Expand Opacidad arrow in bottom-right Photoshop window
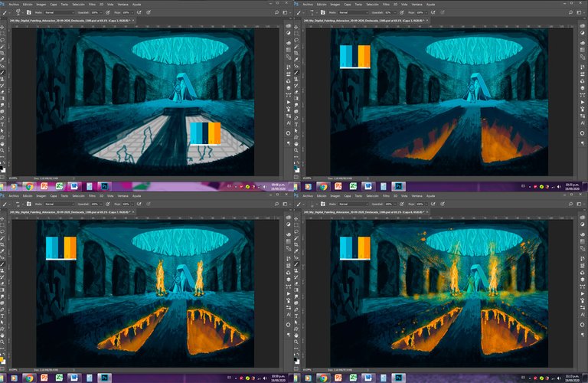The image size is (588, 383). pos(395,204)
